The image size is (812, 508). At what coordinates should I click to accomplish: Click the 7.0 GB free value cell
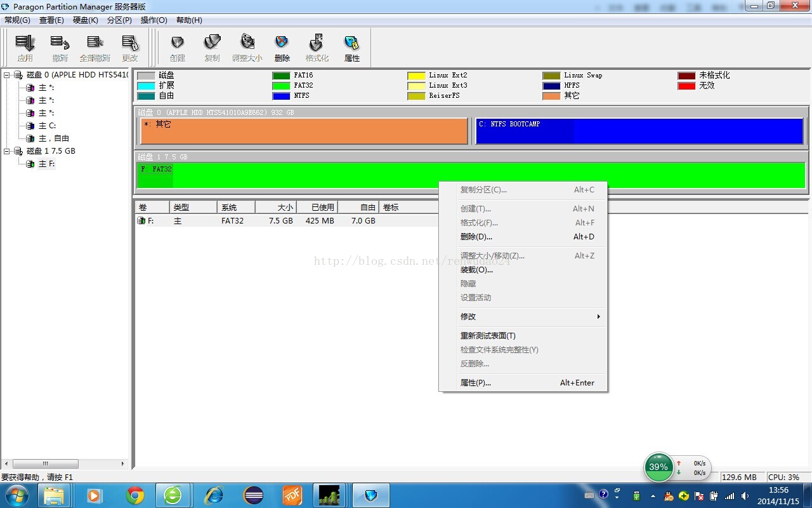coord(363,221)
